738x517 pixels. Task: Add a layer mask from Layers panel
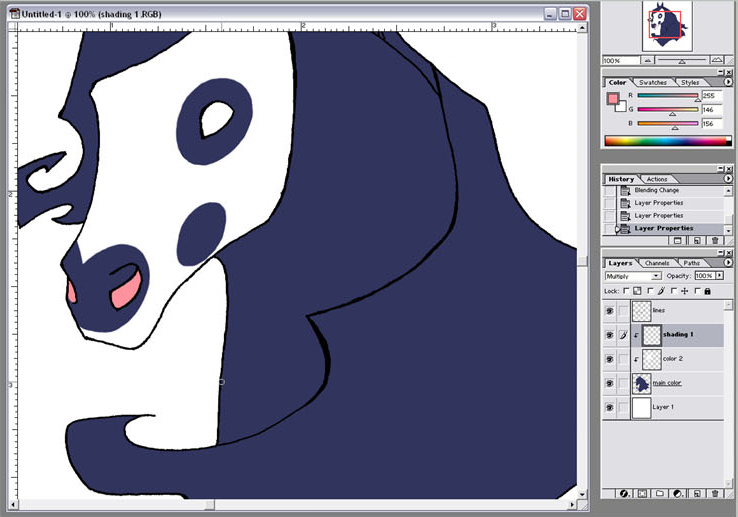(642, 493)
